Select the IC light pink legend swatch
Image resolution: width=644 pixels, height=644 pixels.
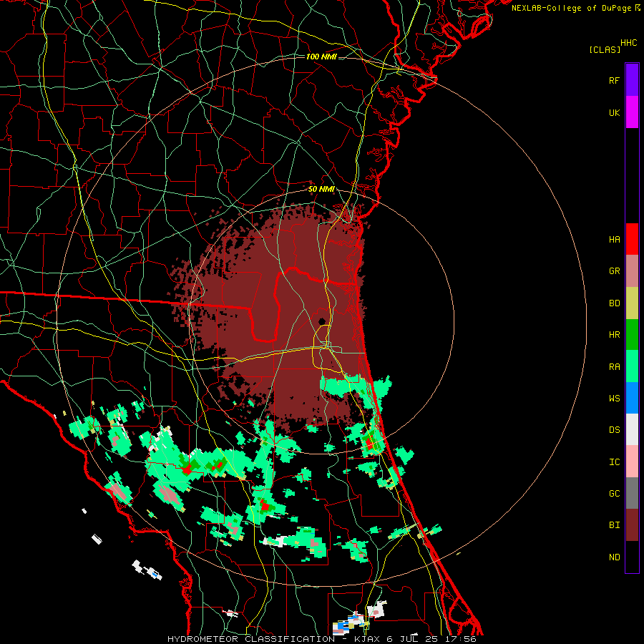tap(632, 462)
